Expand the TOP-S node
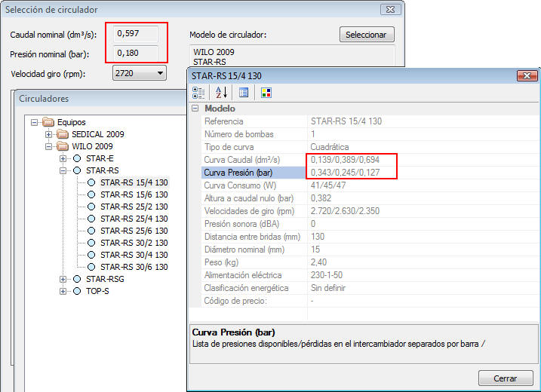Image resolution: width=541 pixels, height=392 pixels. click(x=63, y=291)
